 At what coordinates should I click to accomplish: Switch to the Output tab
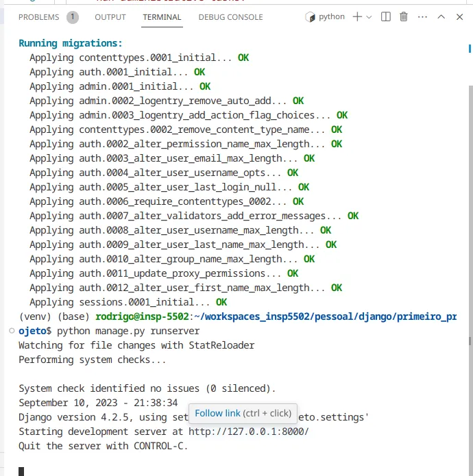[110, 17]
